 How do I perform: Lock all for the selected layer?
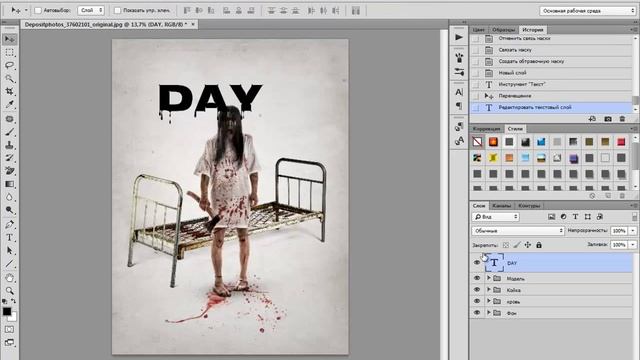coord(539,245)
